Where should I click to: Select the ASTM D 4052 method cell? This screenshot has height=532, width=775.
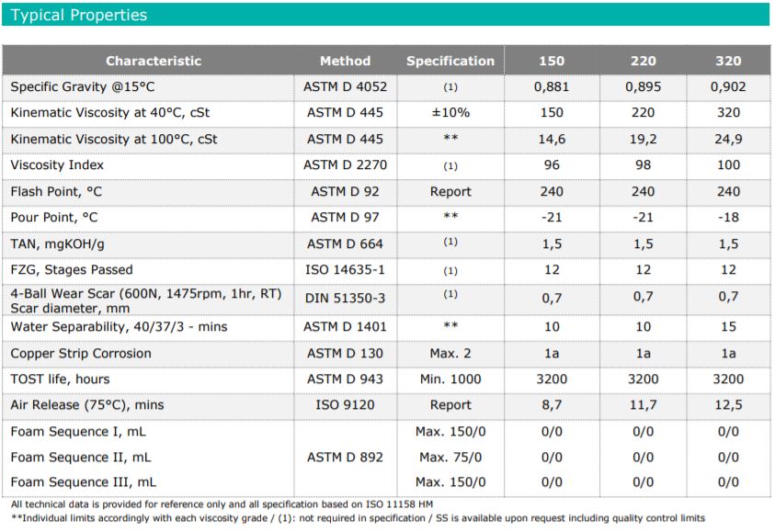(345, 86)
